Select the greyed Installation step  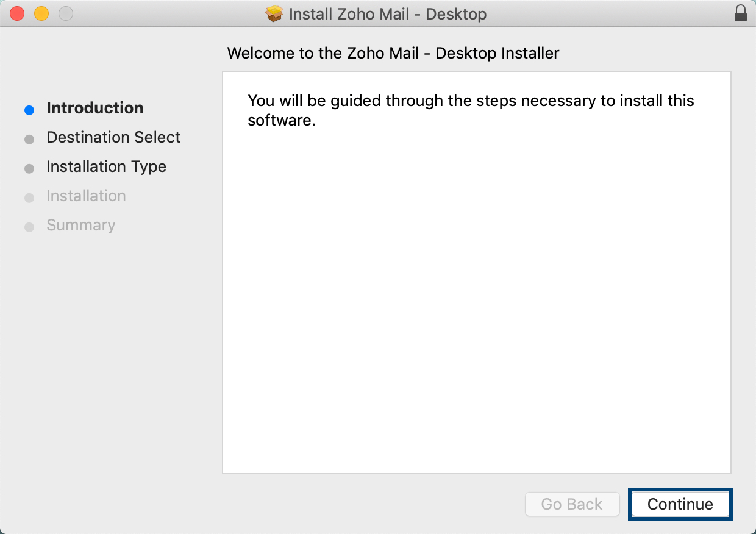point(86,196)
